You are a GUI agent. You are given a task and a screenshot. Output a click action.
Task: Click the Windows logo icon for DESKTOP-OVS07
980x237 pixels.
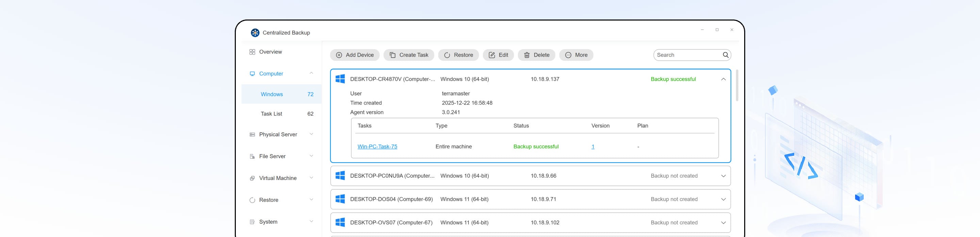[340, 223]
